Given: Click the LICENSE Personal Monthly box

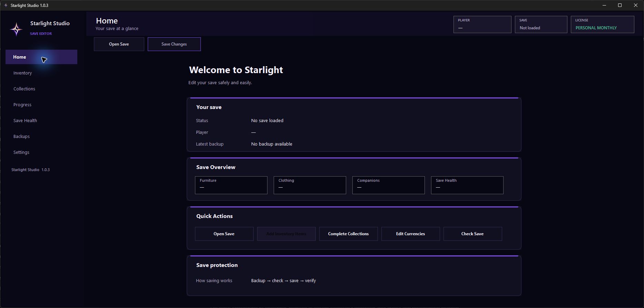Looking at the screenshot, I should (x=603, y=24).
